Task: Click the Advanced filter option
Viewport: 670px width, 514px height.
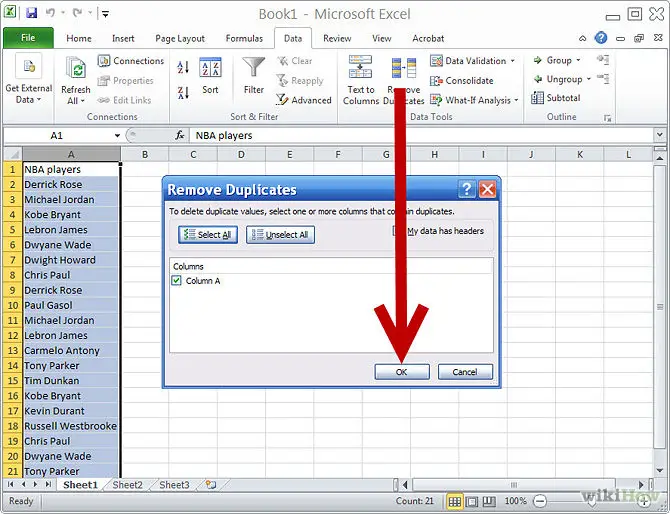Action: 304,100
